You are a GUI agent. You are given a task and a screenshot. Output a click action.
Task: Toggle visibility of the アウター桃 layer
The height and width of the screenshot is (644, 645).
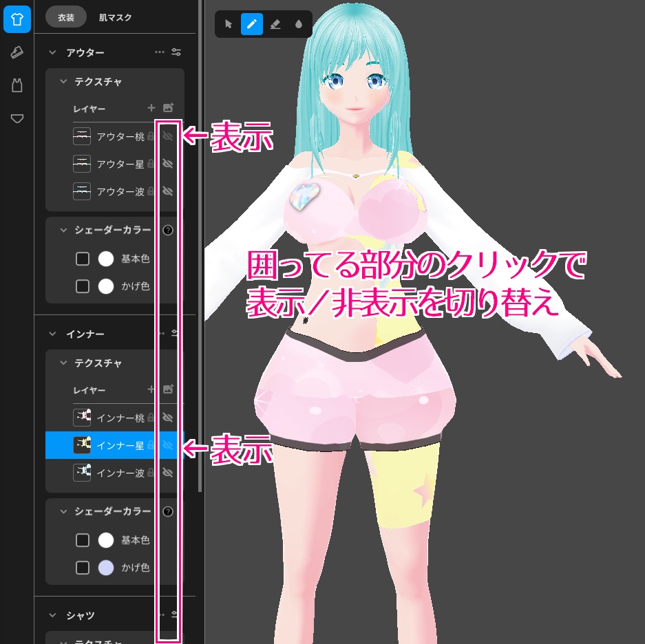167,136
